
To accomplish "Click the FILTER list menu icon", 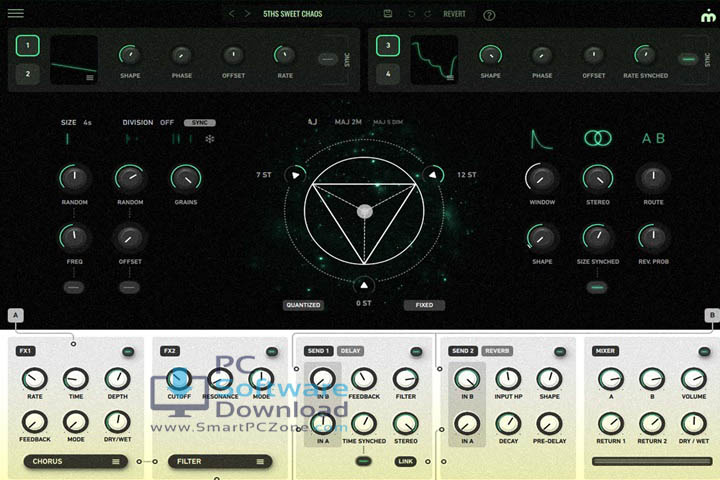I will click(260, 462).
